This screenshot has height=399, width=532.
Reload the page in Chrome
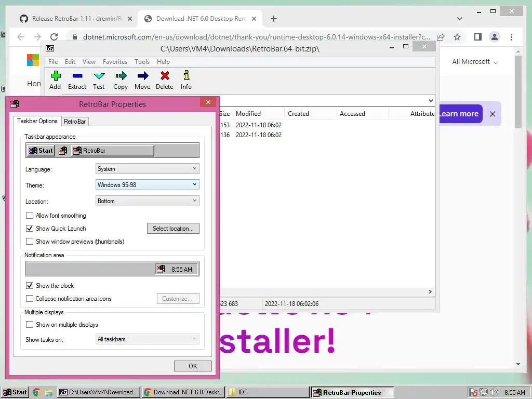pyautogui.click(x=54, y=37)
